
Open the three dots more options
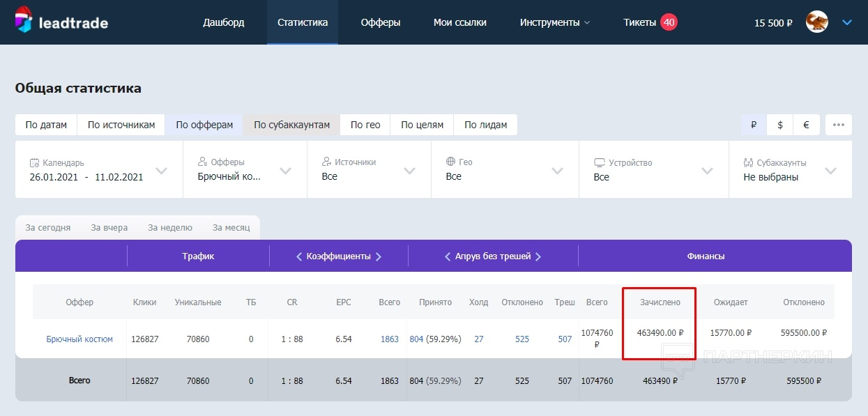pos(838,125)
